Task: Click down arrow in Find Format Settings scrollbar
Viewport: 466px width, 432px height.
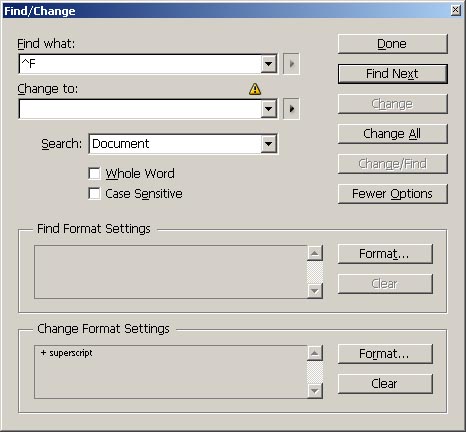Action: 315,291
